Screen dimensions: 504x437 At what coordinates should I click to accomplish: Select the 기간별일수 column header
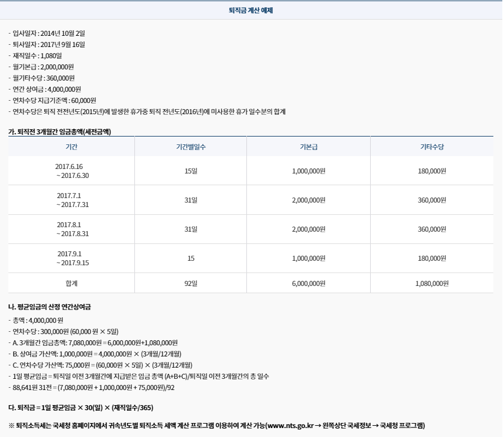191,145
